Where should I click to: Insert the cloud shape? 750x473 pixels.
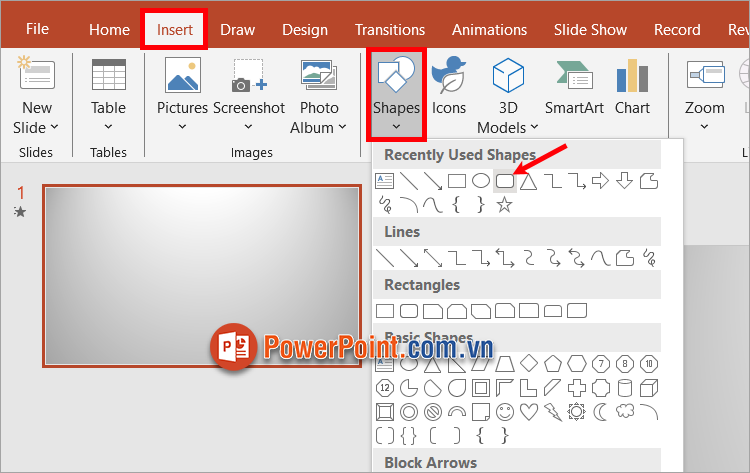tap(625, 411)
